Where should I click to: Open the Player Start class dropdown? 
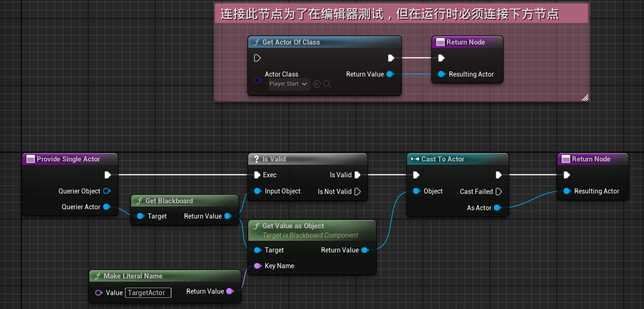tap(289, 84)
